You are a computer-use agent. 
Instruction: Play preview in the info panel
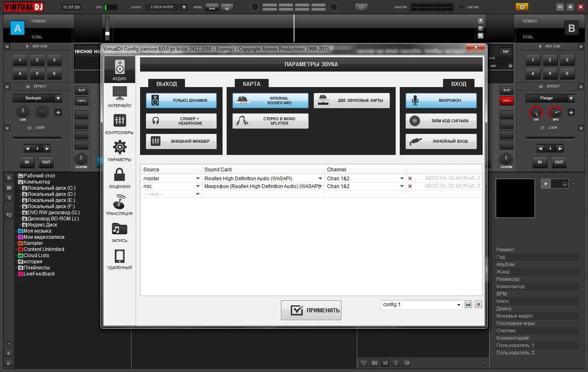pos(546,184)
